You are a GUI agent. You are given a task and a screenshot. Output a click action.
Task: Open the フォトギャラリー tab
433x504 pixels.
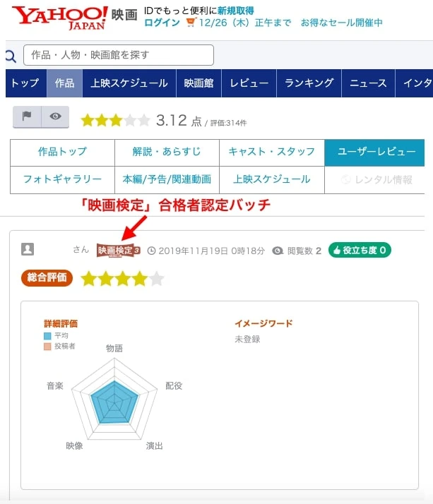pos(62,179)
